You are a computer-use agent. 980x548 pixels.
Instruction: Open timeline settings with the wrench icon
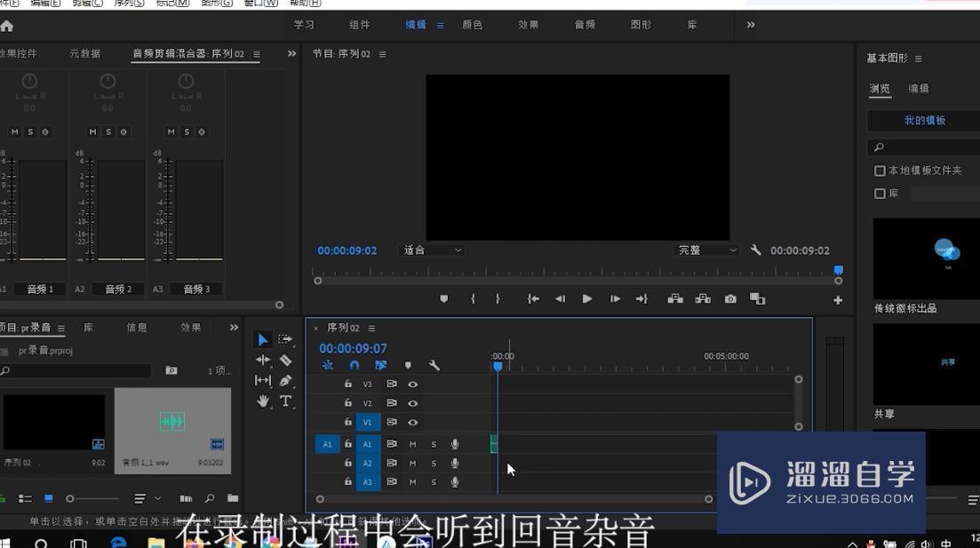pos(434,365)
